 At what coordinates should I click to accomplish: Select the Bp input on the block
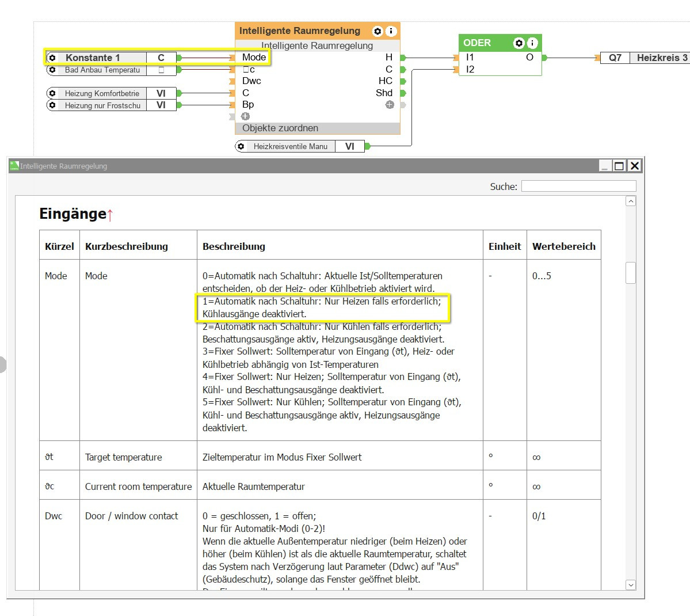tap(248, 105)
